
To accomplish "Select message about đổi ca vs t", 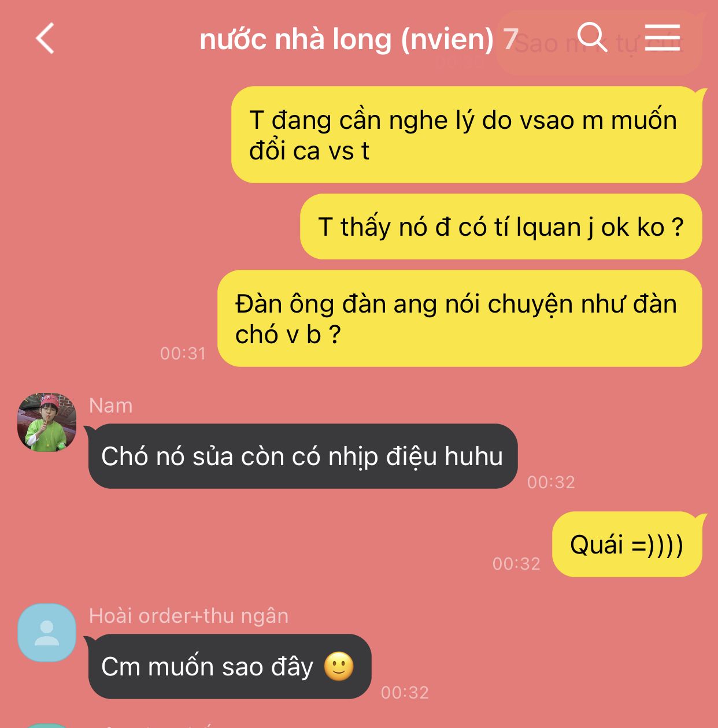I will coord(467,135).
